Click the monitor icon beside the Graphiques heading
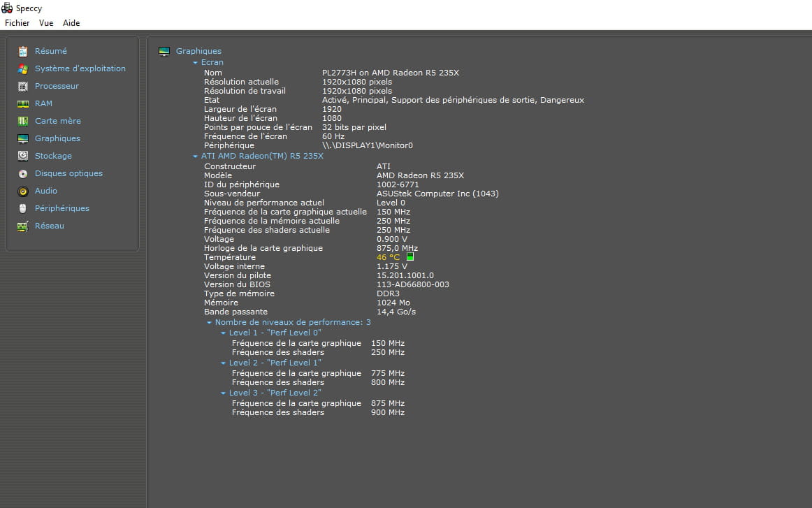812x508 pixels. [164, 51]
